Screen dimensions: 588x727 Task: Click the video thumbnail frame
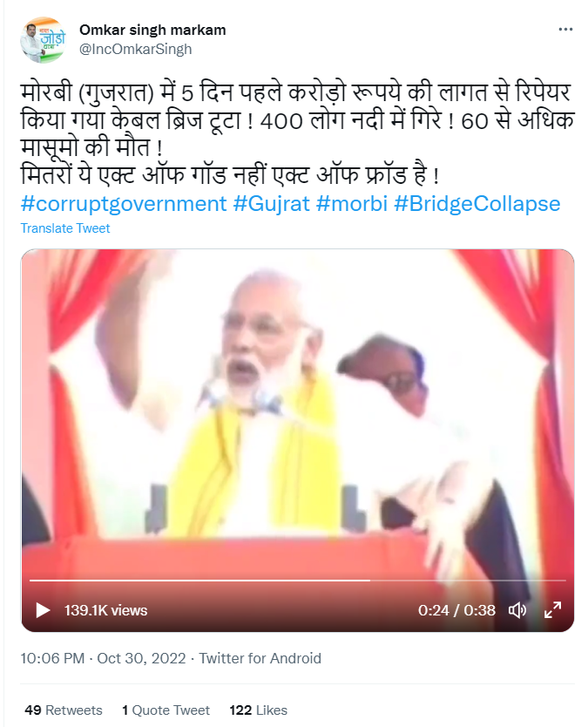pos(297,418)
